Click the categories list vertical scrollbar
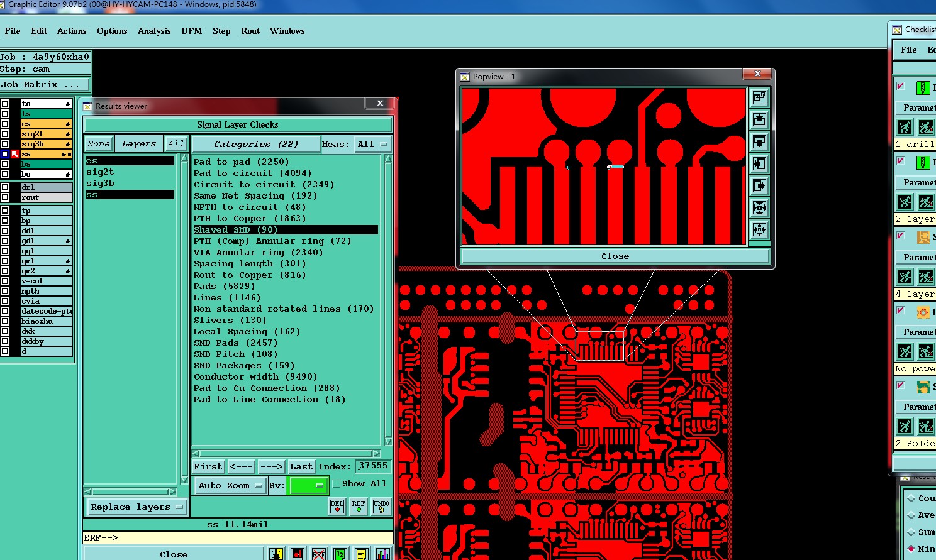 pyautogui.click(x=388, y=300)
